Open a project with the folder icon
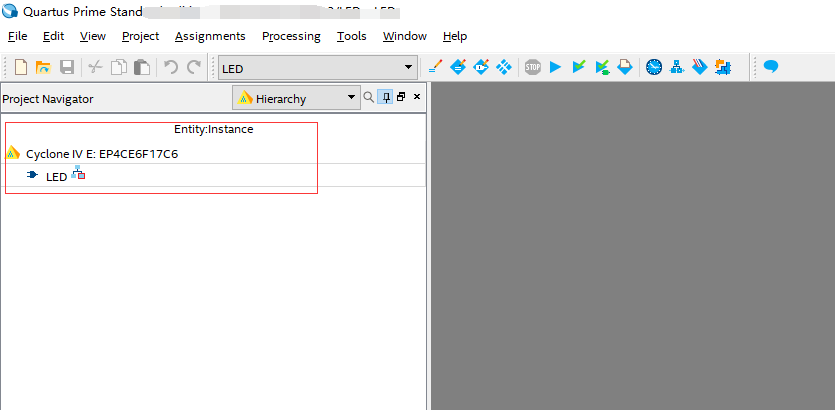Screen dimensions: 835x410 (x=43, y=67)
